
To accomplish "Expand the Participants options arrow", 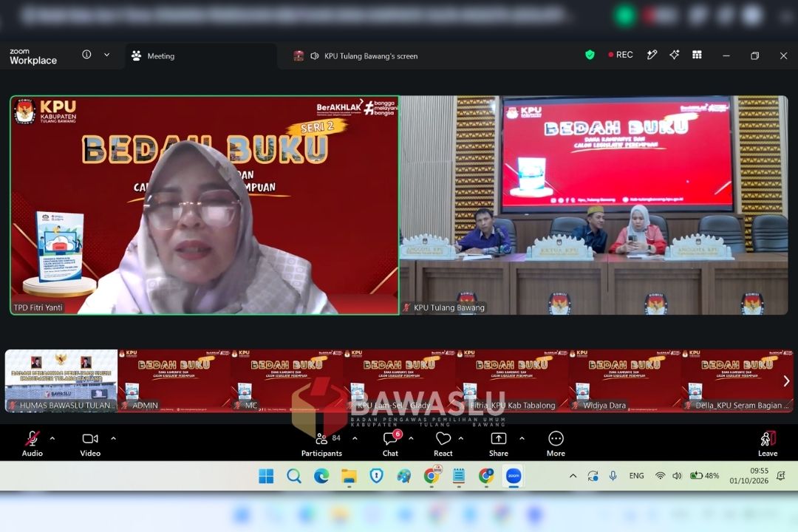I will click(355, 438).
